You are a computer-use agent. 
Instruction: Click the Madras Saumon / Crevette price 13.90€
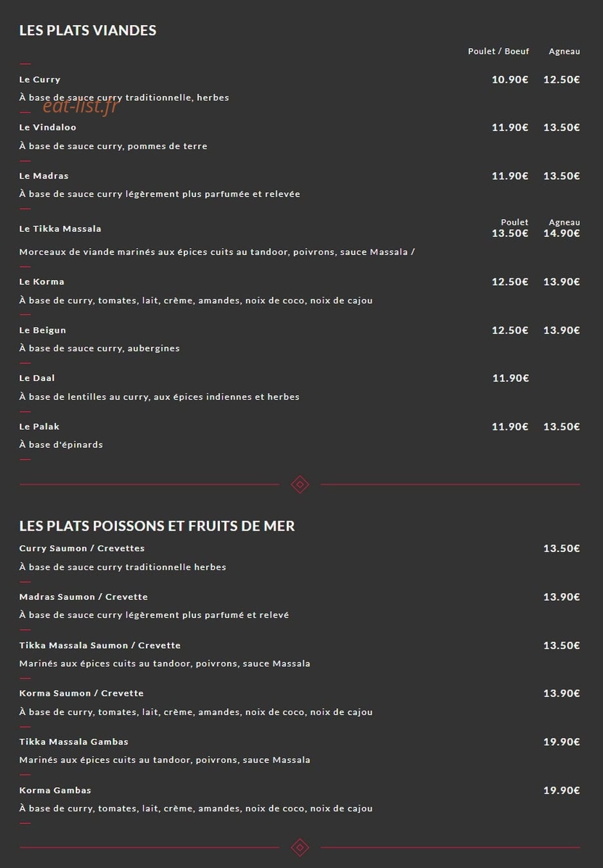(x=562, y=597)
